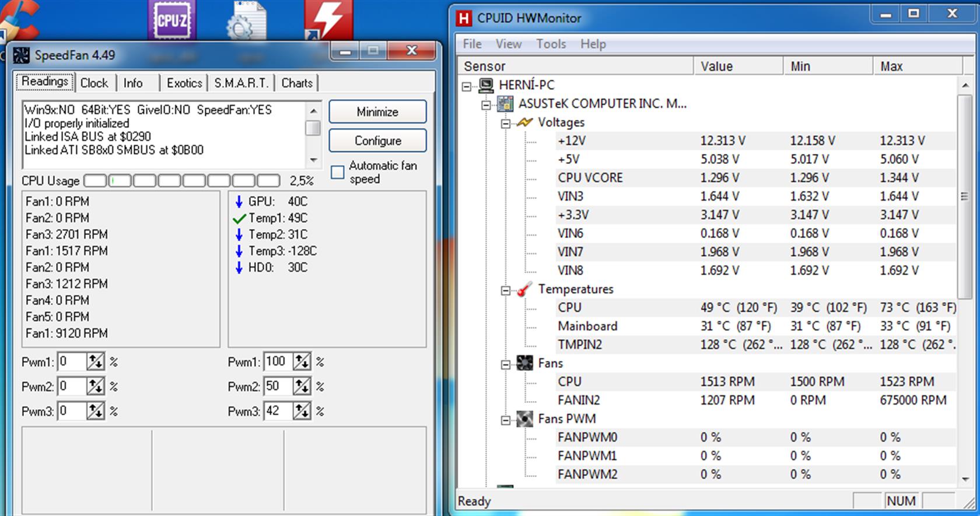Image resolution: width=980 pixels, height=516 pixels.
Task: Click the Value column header
Action: click(x=738, y=66)
